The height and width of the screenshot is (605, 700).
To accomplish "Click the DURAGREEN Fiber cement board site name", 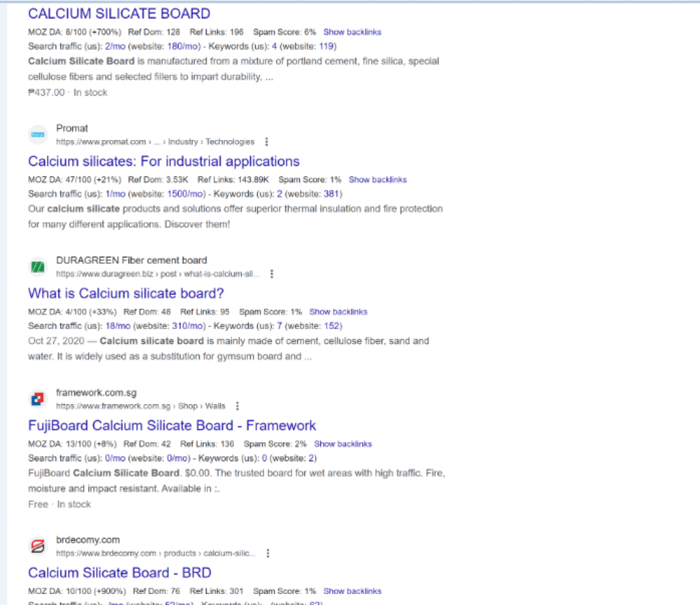I will [x=132, y=260].
